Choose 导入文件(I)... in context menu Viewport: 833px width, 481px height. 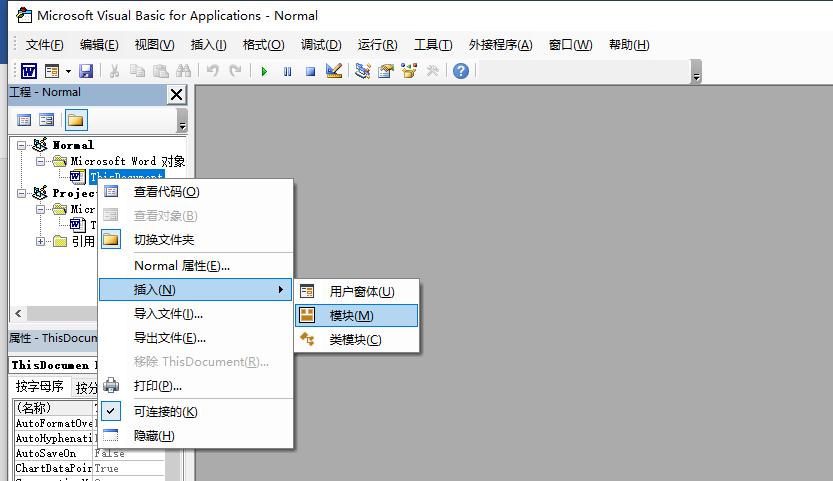click(196, 314)
